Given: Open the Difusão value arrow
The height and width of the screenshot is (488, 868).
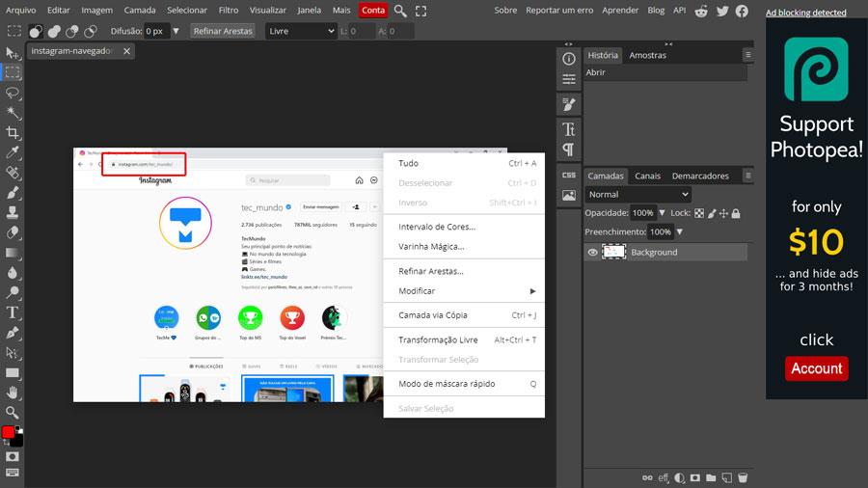Looking at the screenshot, I should [x=176, y=32].
